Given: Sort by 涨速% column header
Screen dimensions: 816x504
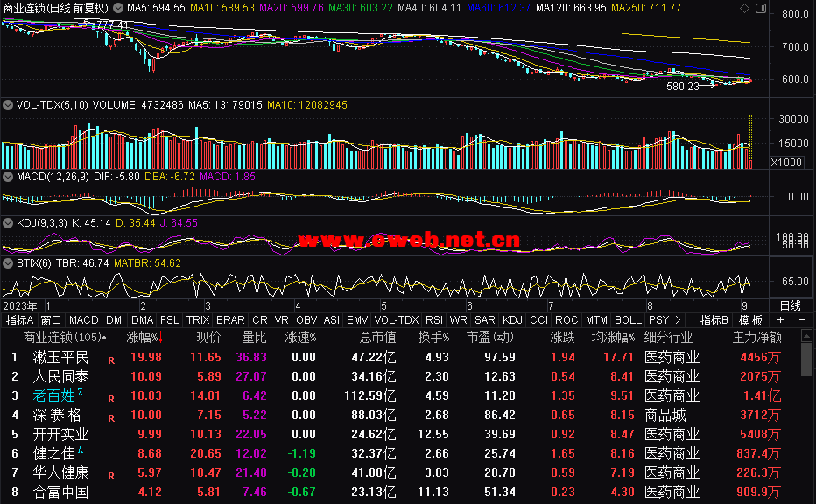Looking at the screenshot, I should point(301,338).
